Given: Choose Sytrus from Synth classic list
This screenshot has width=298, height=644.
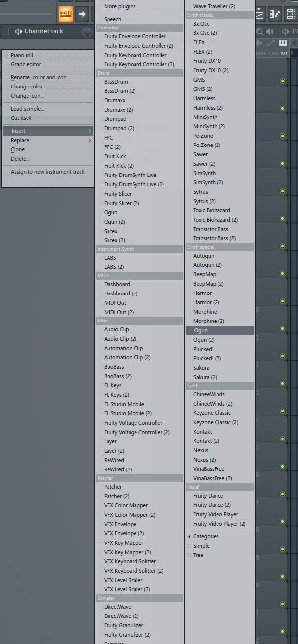Looking at the screenshot, I should tap(200, 192).
